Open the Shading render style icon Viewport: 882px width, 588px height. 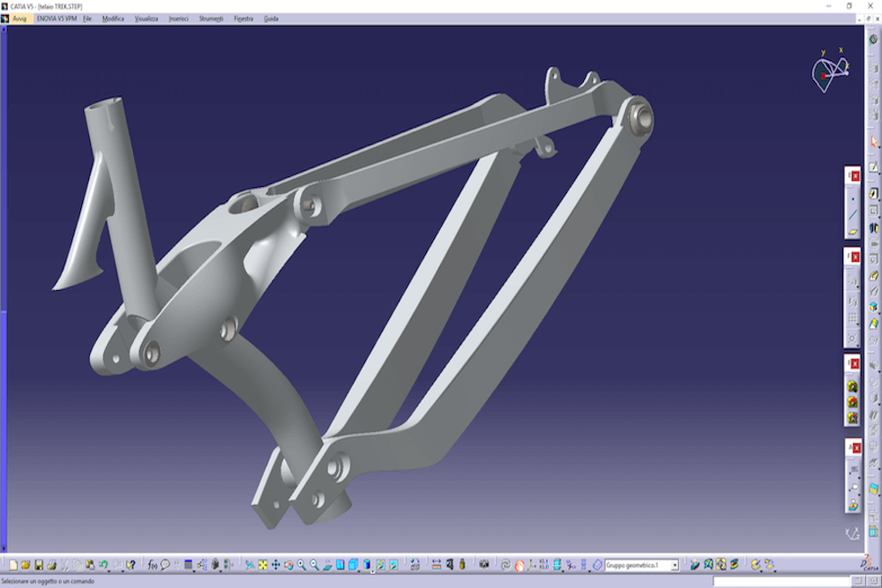tap(366, 565)
